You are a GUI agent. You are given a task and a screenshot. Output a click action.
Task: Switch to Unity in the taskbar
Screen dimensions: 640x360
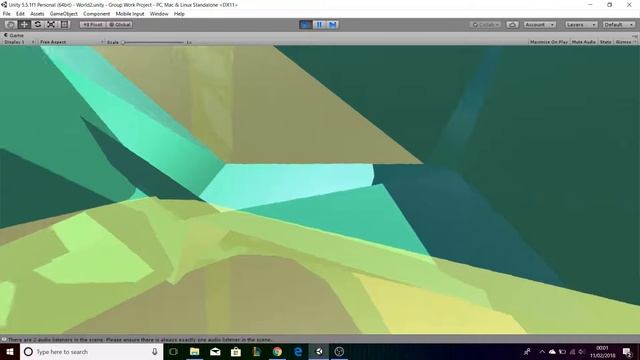coord(319,351)
